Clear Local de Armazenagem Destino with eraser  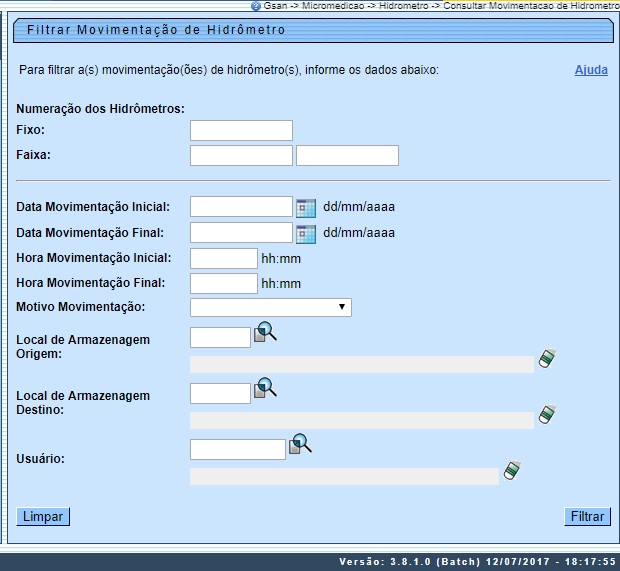[546, 415]
